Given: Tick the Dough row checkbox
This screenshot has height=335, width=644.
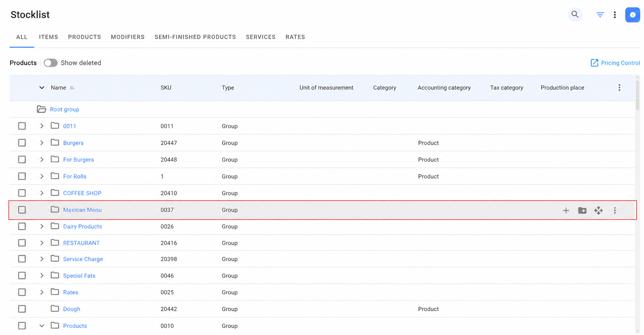Looking at the screenshot, I should point(22,309).
